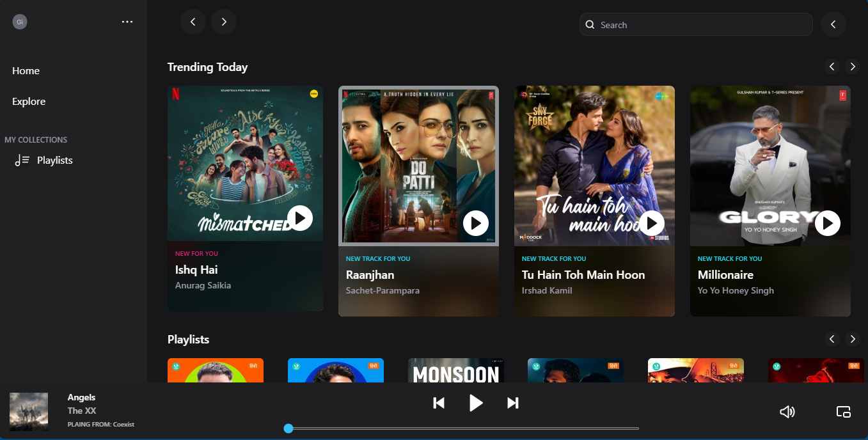
Task: Collapse the panel beside the search bar
Action: (833, 24)
